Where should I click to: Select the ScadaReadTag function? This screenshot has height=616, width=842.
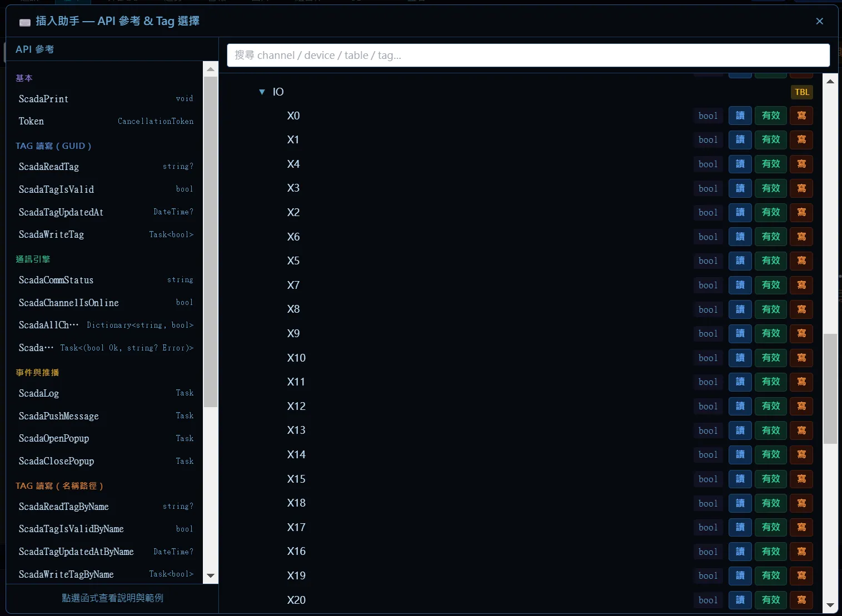pos(106,167)
